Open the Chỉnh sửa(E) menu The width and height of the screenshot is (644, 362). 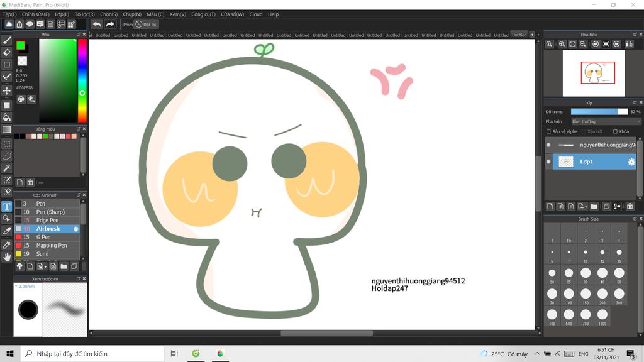(x=36, y=14)
